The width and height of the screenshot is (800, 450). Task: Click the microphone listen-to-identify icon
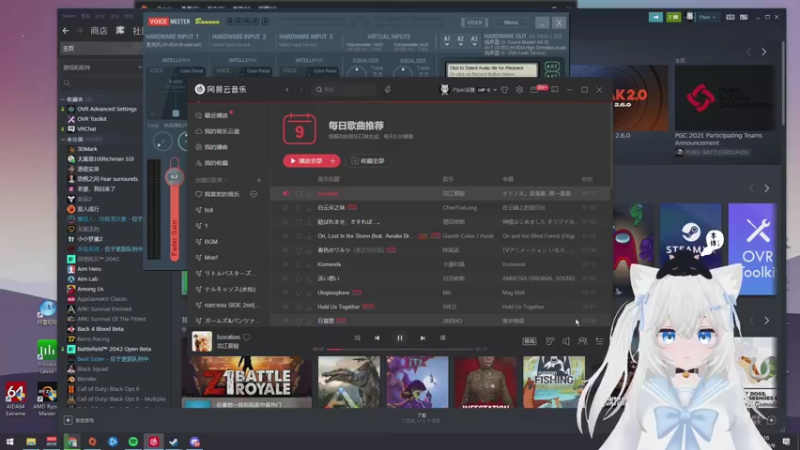[387, 89]
